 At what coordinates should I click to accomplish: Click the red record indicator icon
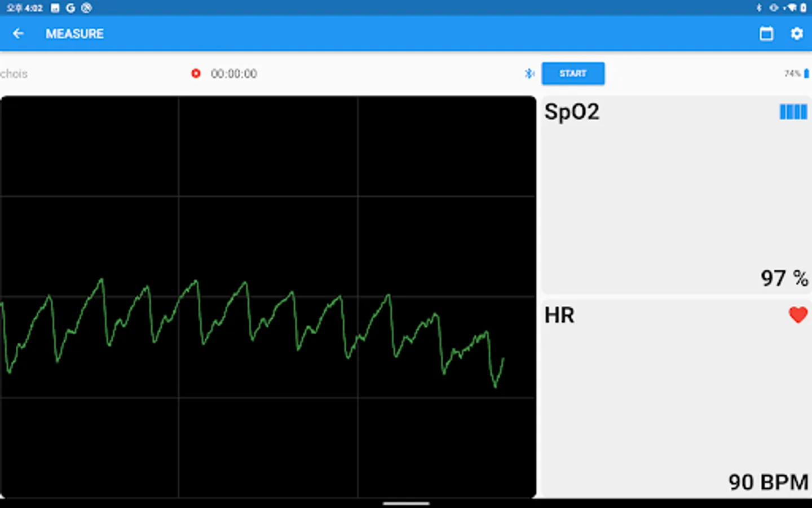pyautogui.click(x=196, y=73)
